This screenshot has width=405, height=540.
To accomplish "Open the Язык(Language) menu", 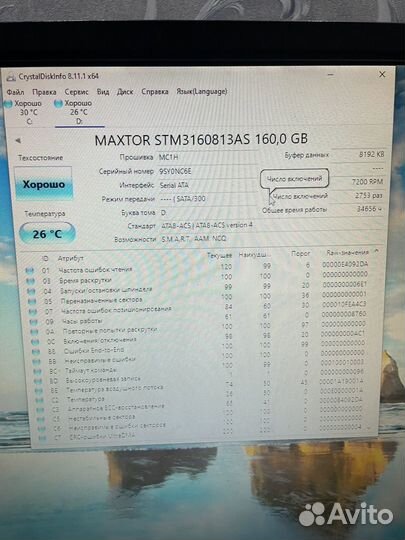I will [x=201, y=92].
